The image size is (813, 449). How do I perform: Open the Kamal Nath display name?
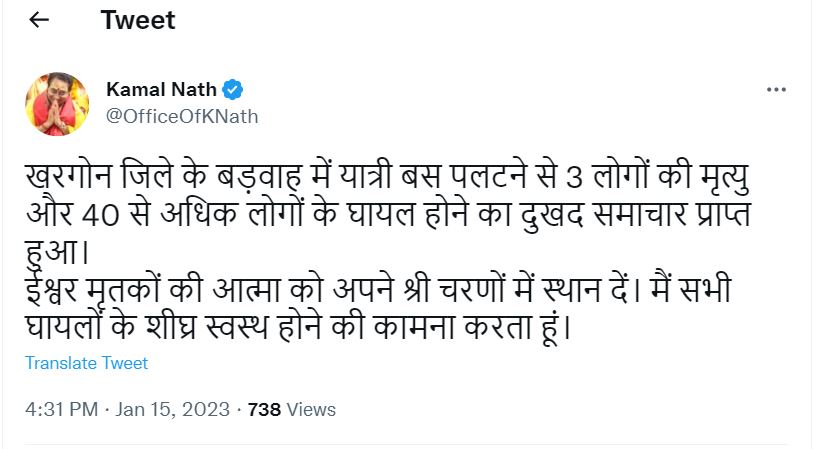[161, 90]
